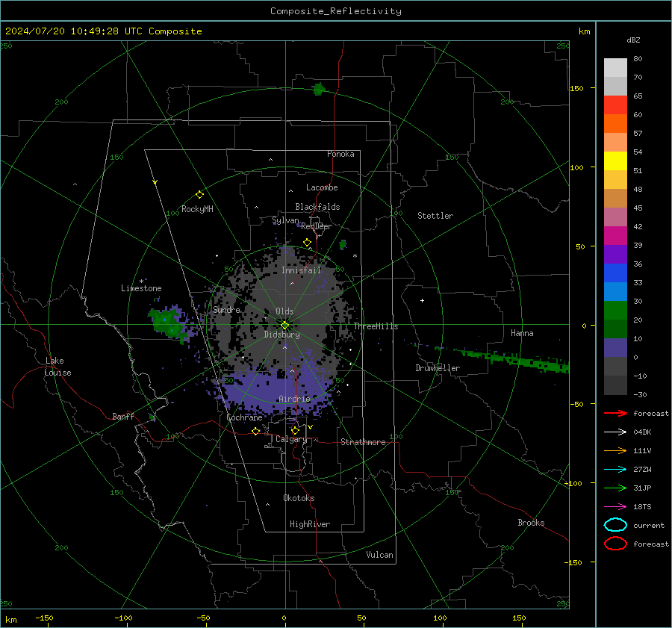Click the light blue swatch above 30 label
The height and width of the screenshot is (628, 672).
pyautogui.click(x=615, y=291)
